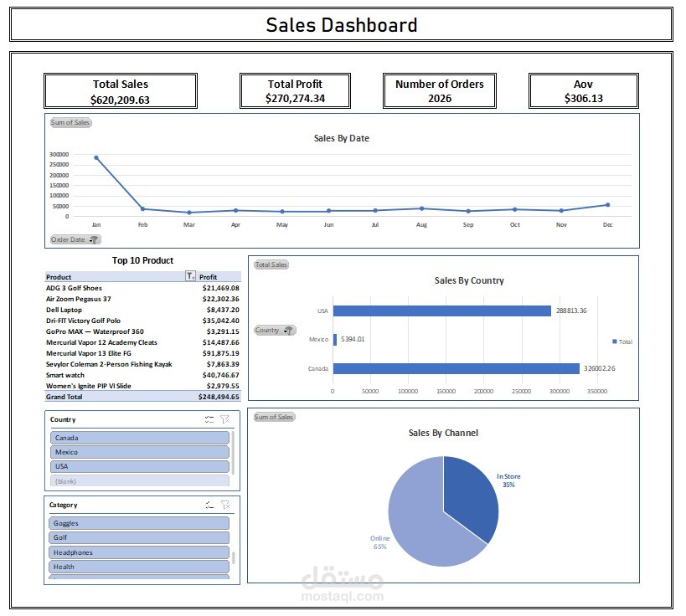Click the Number of Orders KPI card
Image resolution: width=686 pixels, height=616 pixels.
[x=439, y=90]
